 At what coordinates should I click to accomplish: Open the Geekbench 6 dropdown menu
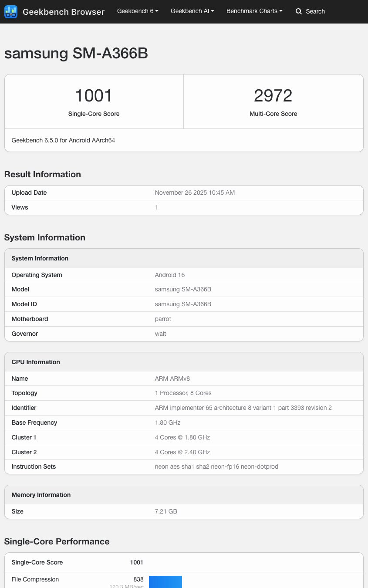tap(138, 11)
